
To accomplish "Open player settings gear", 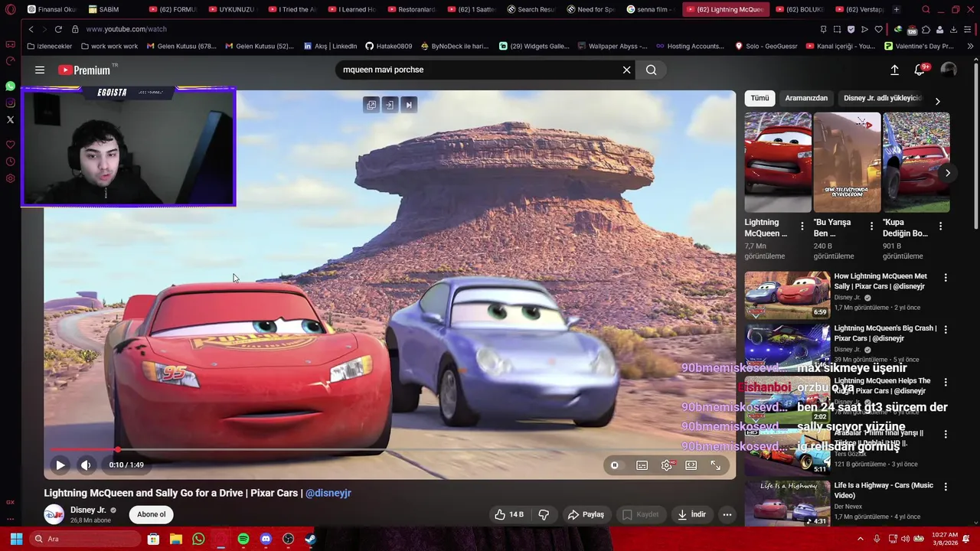I will tap(667, 465).
